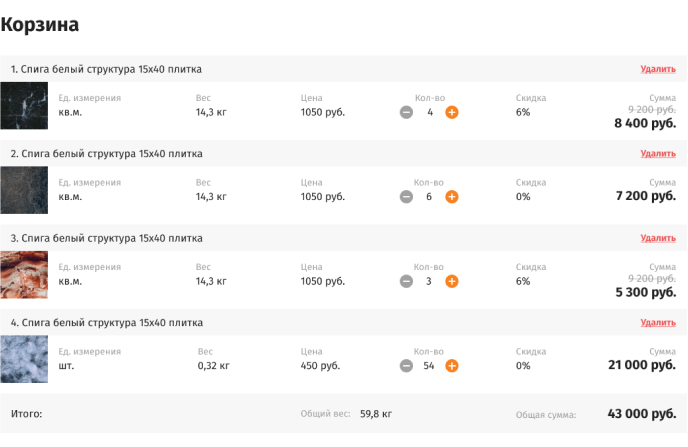This screenshot has width=688, height=447.
Task: Click quantity value 3 of item 3
Action: (429, 281)
